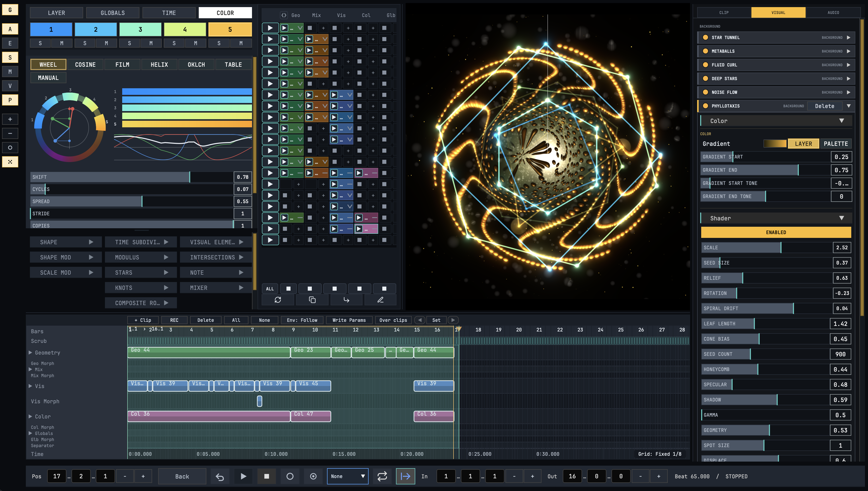Open the None dropdown in transport bar
Viewport: 868px width, 491px height.
(x=348, y=476)
